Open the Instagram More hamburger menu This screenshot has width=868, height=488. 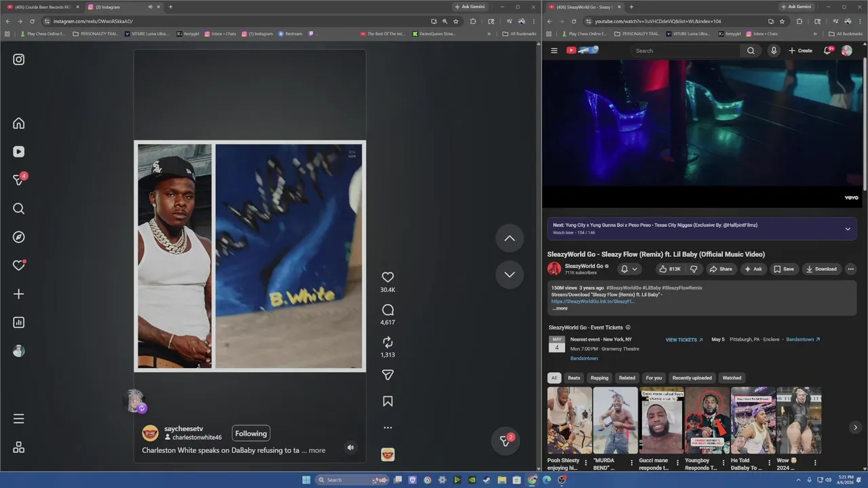[x=19, y=419]
